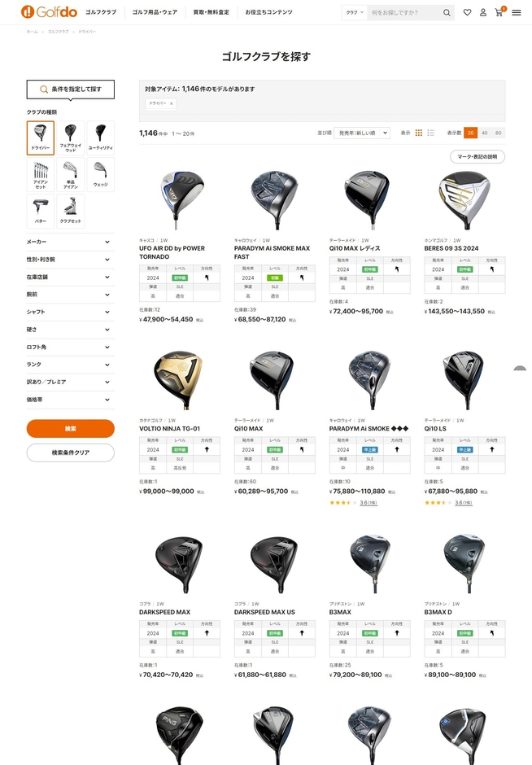Open the sort order dropdown 発売年:新しい順
The height and width of the screenshot is (765, 532).
click(362, 133)
